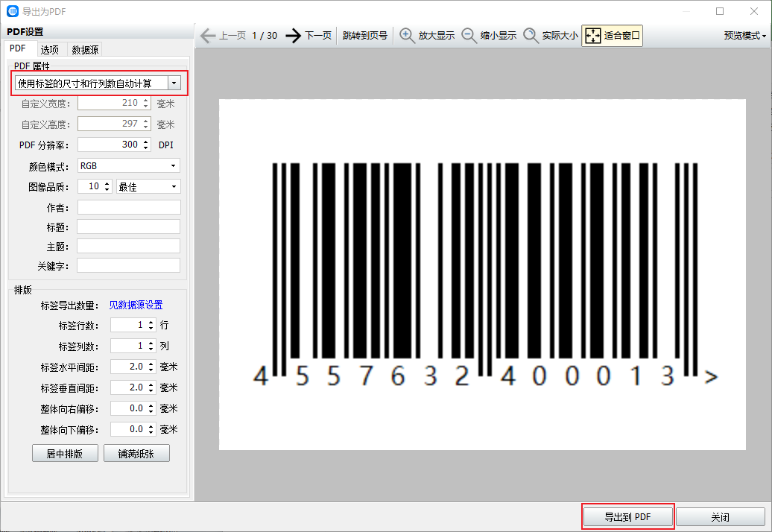772x532 pixels.
Task: Open 跳转到页号 jump to page
Action: coord(365,36)
